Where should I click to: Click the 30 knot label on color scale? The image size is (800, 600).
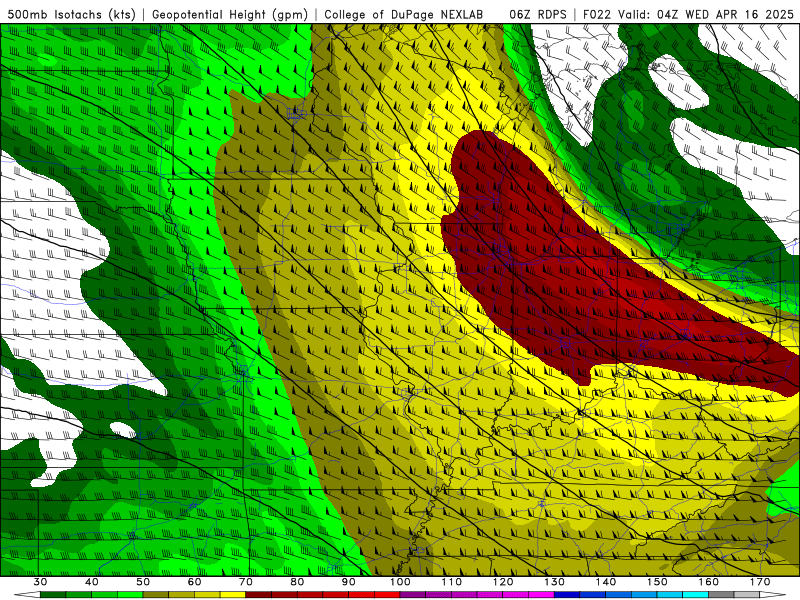40,582
